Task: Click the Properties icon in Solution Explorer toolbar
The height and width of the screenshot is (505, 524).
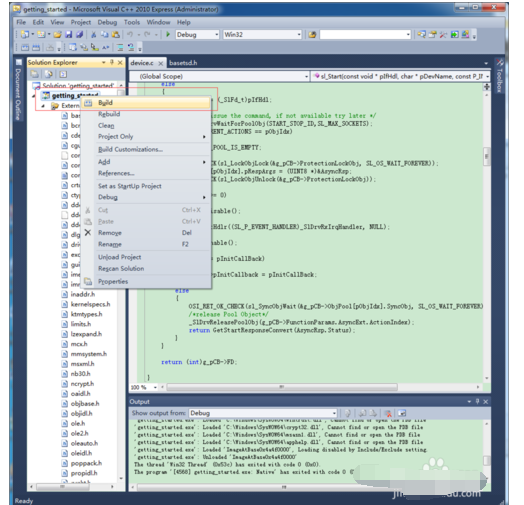Action: coord(34,74)
